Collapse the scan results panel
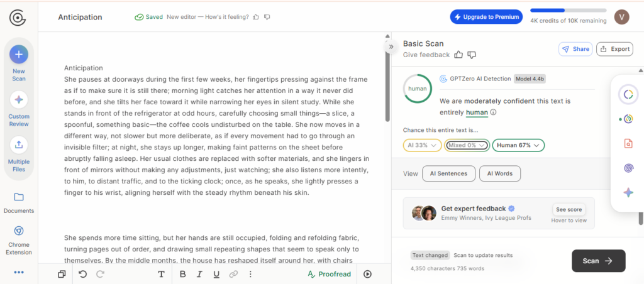Viewport: 644px width, 284px height. coord(391,46)
